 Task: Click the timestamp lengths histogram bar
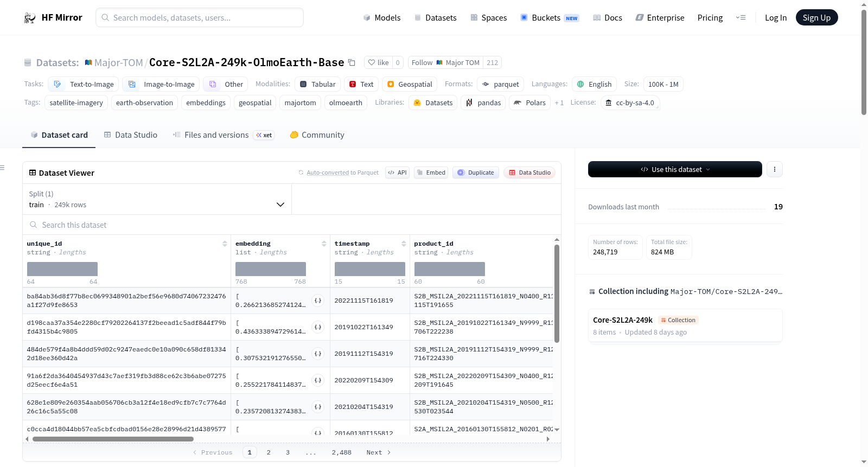pyautogui.click(x=370, y=269)
